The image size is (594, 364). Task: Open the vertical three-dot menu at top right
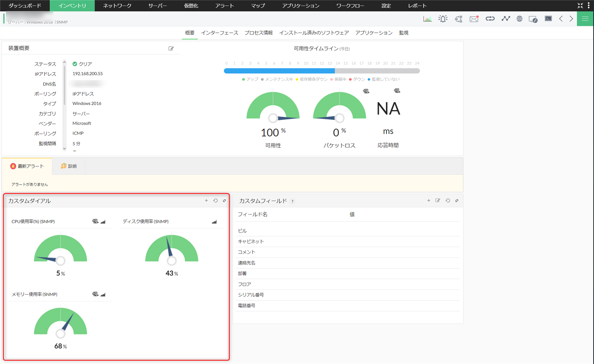coord(588,6)
